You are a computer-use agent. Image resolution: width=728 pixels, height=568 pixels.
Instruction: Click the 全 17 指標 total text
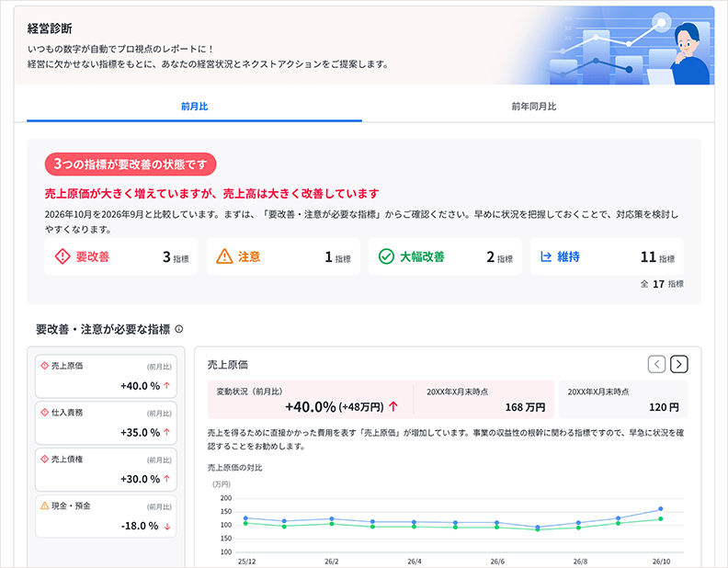(662, 284)
